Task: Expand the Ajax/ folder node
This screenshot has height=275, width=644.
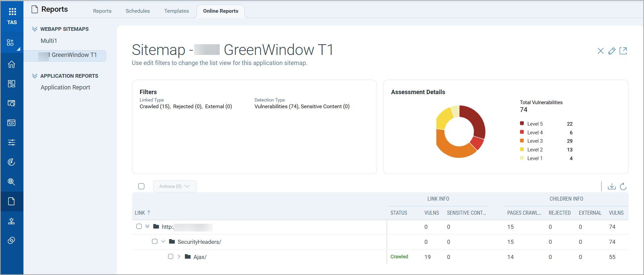Action: [179, 257]
